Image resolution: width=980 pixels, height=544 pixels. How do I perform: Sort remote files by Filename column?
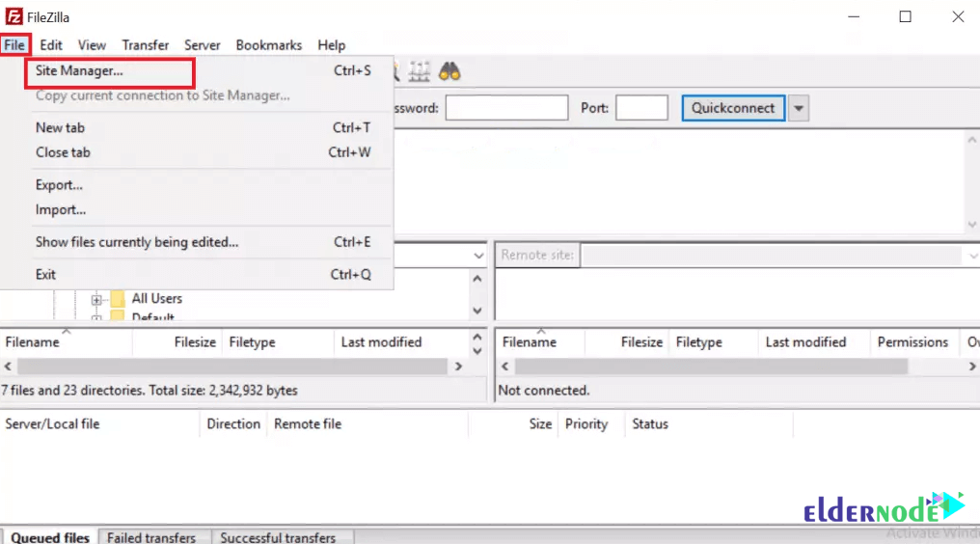point(540,342)
